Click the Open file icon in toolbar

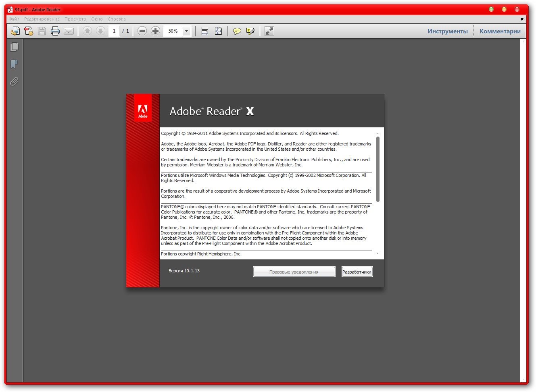(x=15, y=31)
